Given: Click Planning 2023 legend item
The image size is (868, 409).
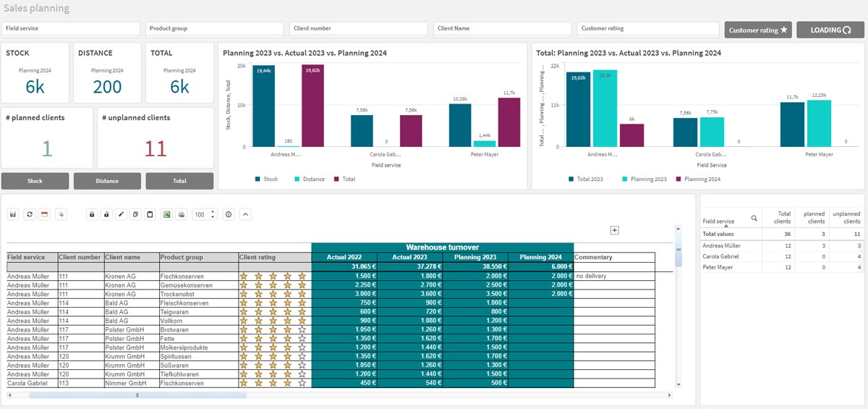Looking at the screenshot, I should click(x=644, y=179).
